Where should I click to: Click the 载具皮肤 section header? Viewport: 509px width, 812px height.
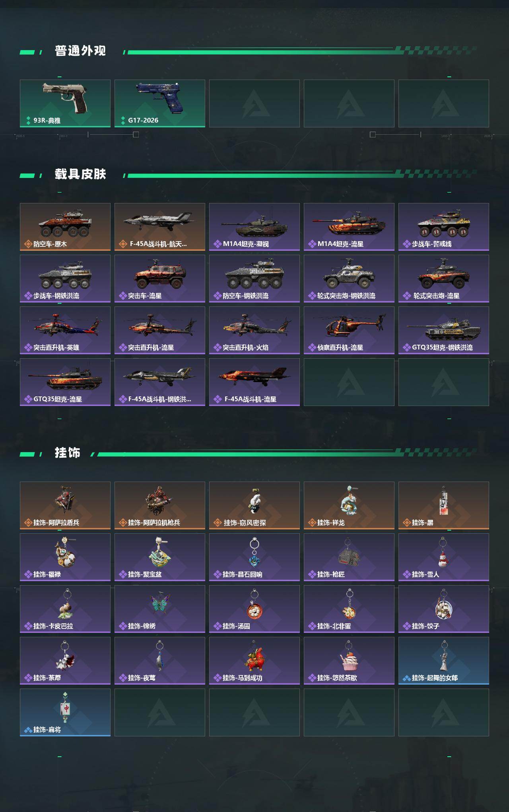tap(80, 174)
